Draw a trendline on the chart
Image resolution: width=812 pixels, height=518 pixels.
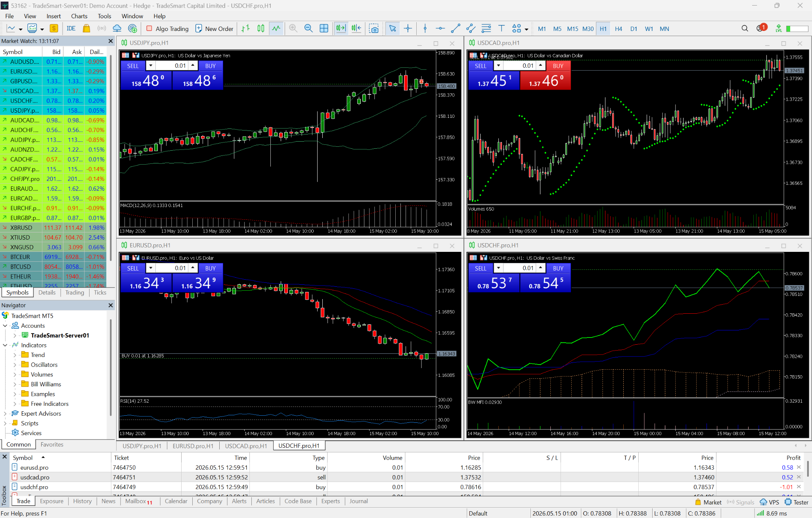coord(456,29)
